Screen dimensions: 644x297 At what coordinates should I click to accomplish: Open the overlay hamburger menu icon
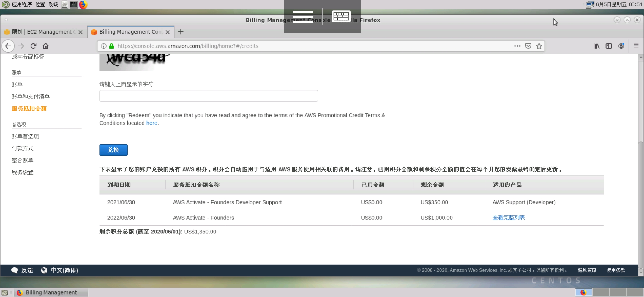click(303, 17)
